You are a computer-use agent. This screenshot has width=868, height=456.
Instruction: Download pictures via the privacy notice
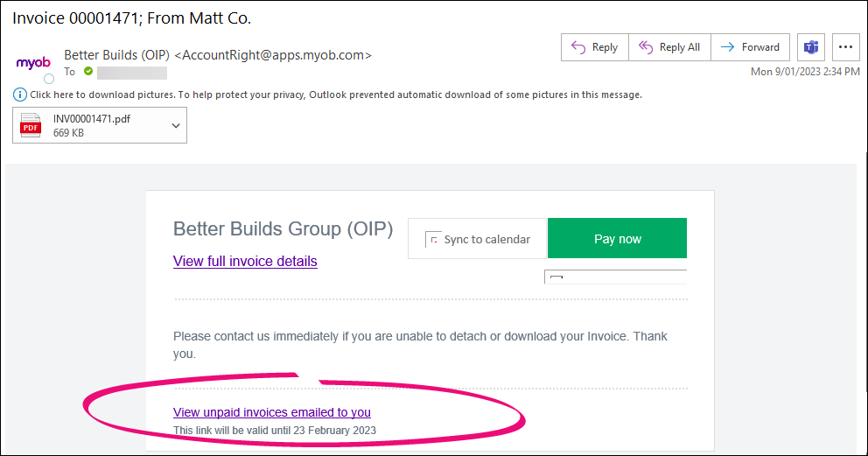(x=335, y=95)
